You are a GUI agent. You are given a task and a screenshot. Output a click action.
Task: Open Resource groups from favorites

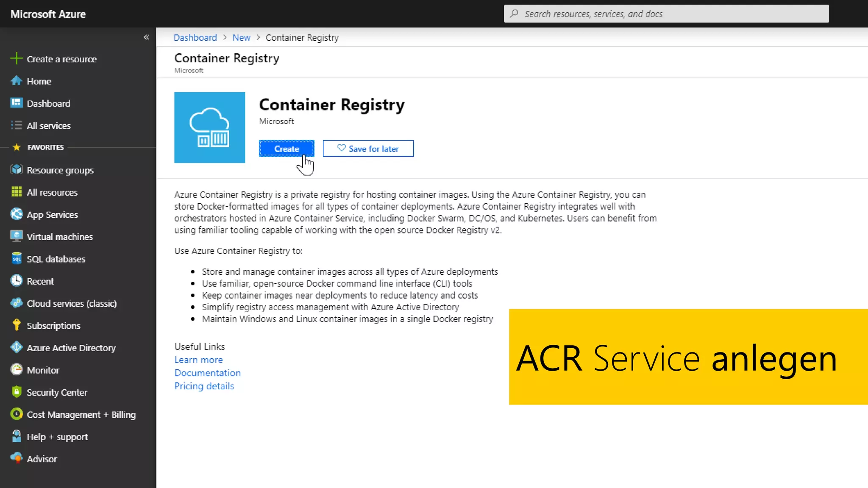pos(60,170)
